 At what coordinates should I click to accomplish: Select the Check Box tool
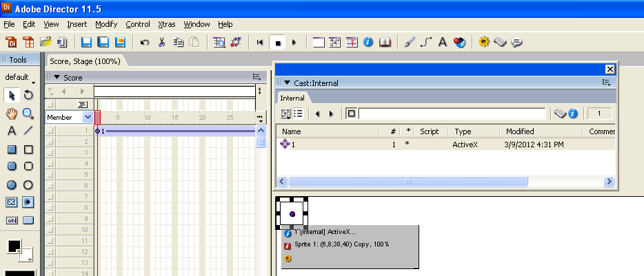pyautogui.click(x=12, y=202)
